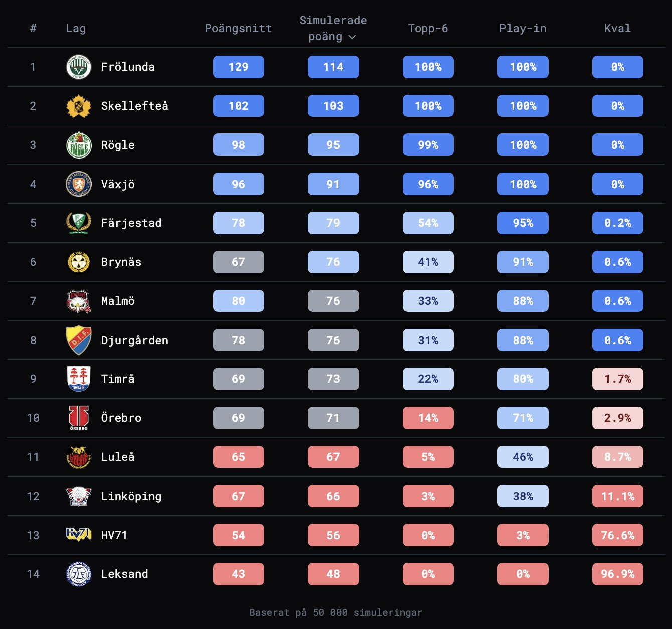Image resolution: width=672 pixels, height=629 pixels.
Task: Click the Malmö Redhawks logo
Action: pyautogui.click(x=79, y=301)
